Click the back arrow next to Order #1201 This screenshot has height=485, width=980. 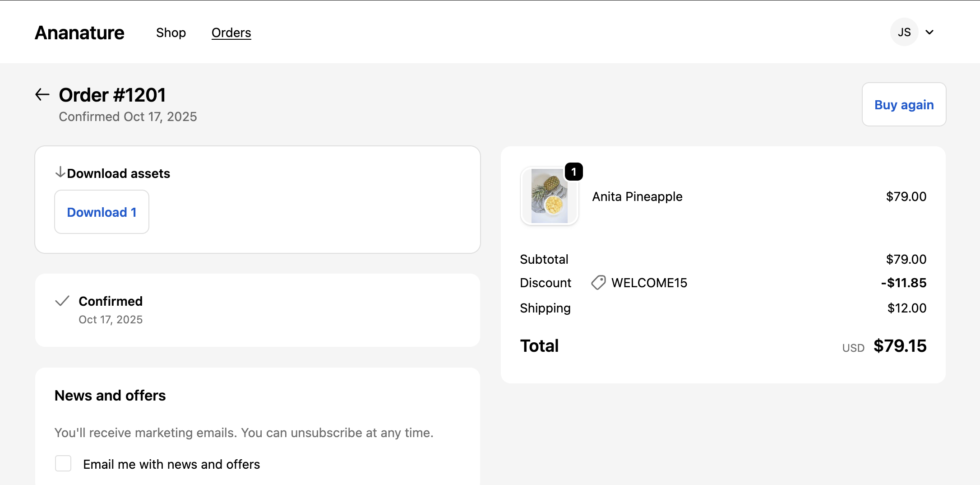[x=42, y=94]
